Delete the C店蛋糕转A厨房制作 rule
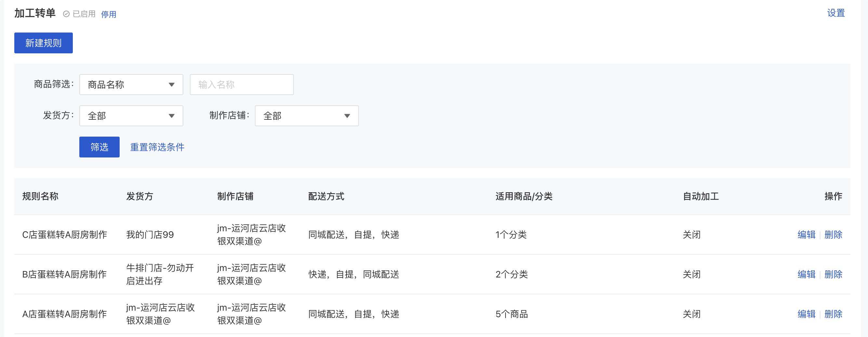This screenshot has height=337, width=868. pyautogui.click(x=833, y=235)
